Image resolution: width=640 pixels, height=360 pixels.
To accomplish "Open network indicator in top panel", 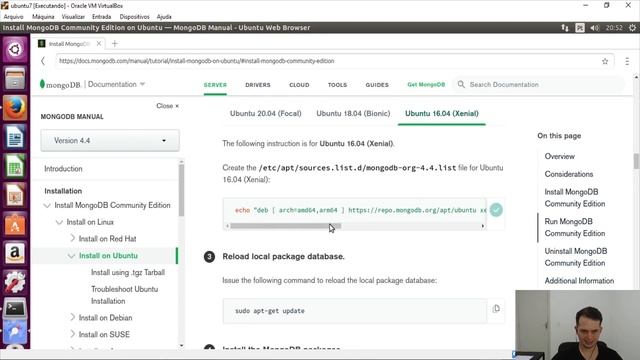I will [x=565, y=28].
